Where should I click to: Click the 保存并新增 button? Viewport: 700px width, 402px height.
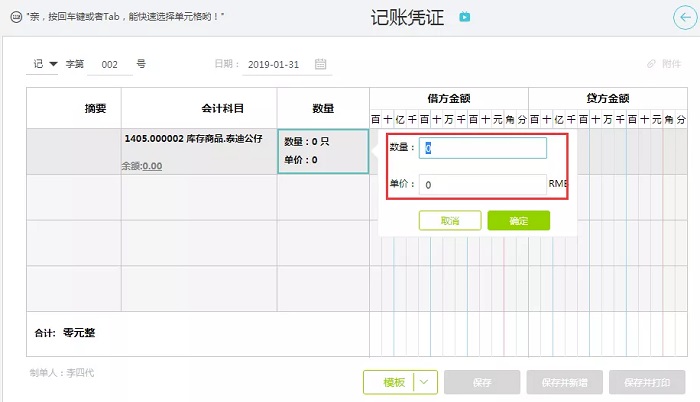pyautogui.click(x=563, y=381)
